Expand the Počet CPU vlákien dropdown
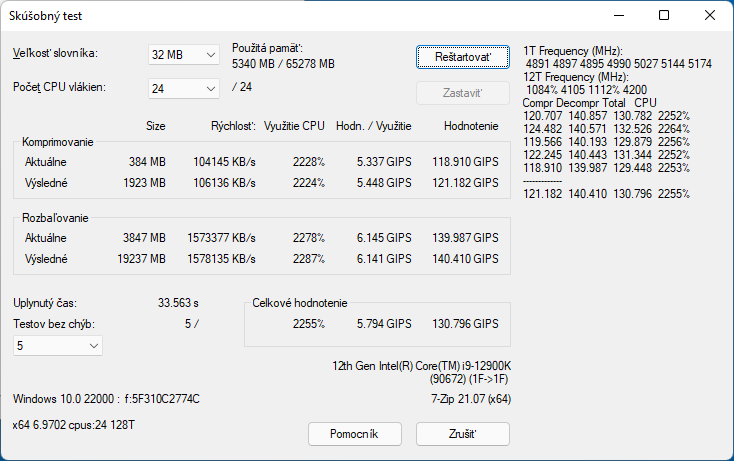The width and height of the screenshot is (734, 461). (183, 89)
